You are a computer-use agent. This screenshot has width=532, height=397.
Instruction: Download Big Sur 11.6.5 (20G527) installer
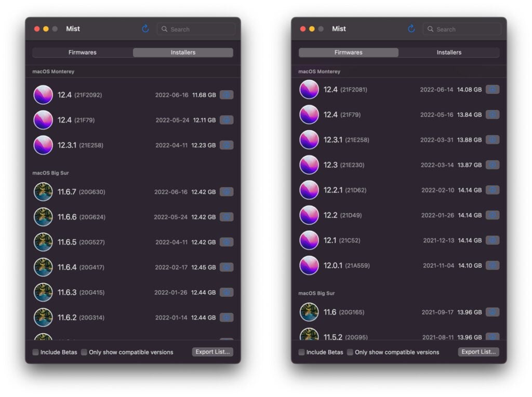coord(227,242)
